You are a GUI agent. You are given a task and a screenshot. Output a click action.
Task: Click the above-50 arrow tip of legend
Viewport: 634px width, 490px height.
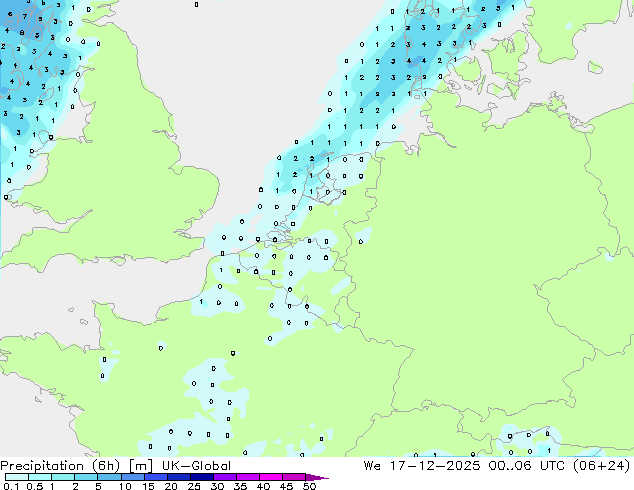point(317,477)
